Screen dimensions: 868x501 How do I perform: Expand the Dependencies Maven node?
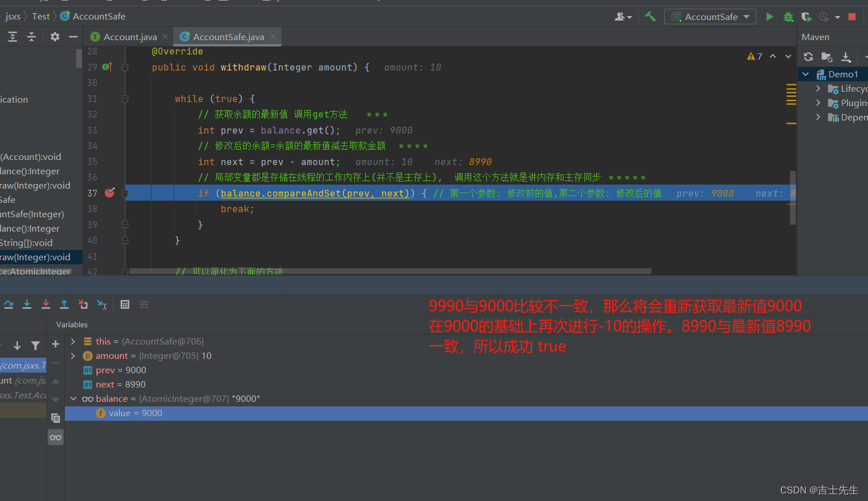tap(818, 117)
